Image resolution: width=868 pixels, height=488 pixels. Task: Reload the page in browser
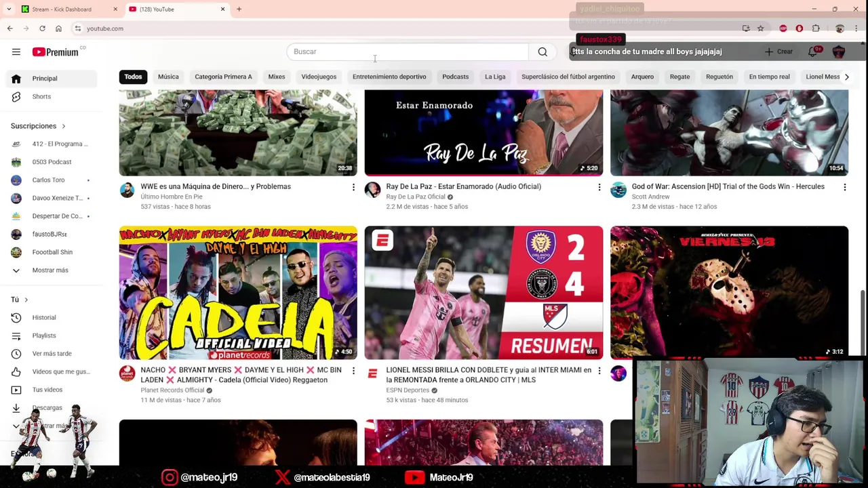pos(42,28)
